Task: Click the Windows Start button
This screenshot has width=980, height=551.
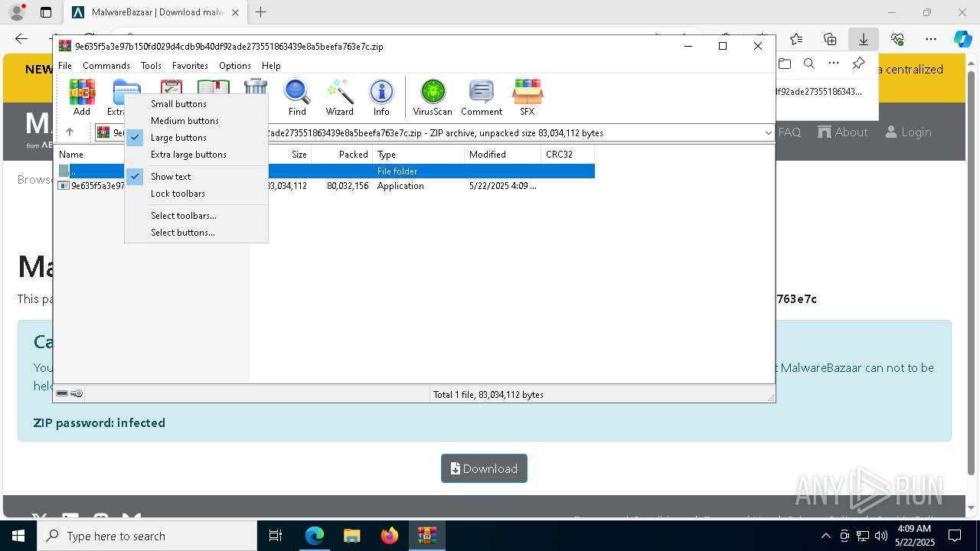Action: click(18, 536)
